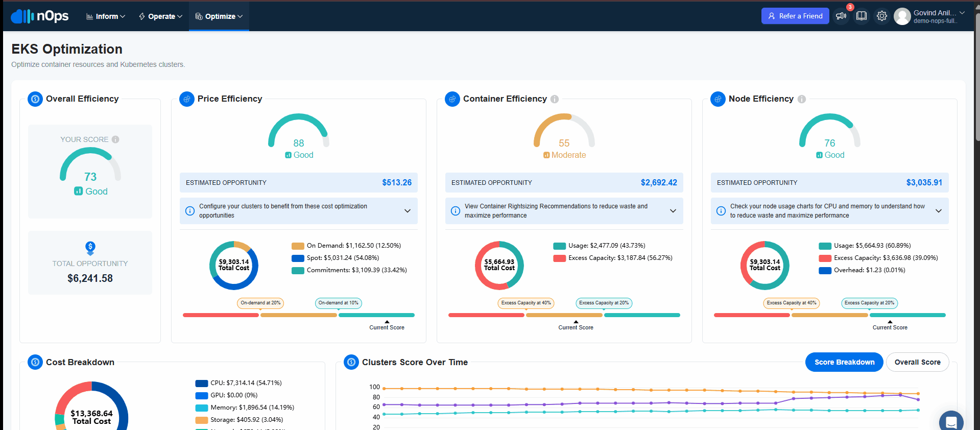
Task: Click the $513.26 estimated opportunity value
Action: pos(397,182)
